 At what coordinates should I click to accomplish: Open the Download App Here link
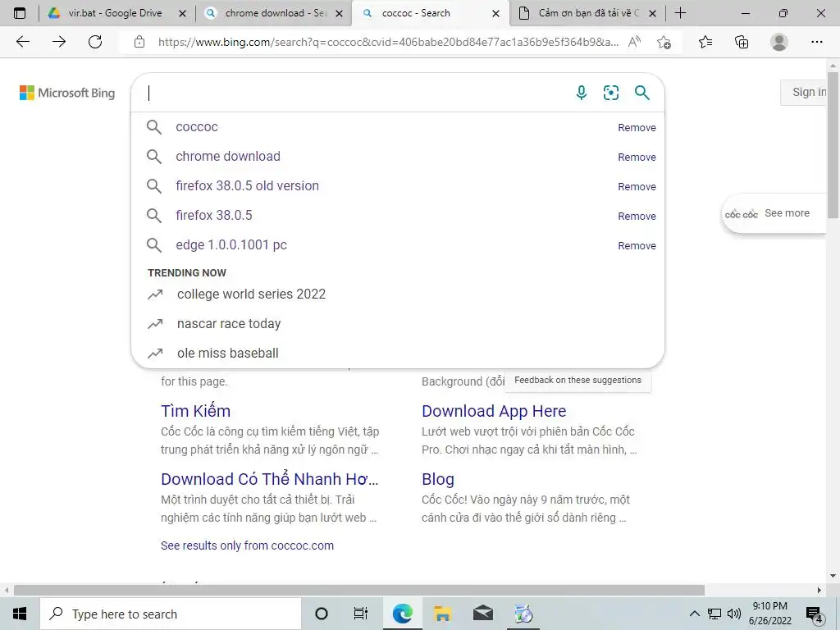click(493, 411)
